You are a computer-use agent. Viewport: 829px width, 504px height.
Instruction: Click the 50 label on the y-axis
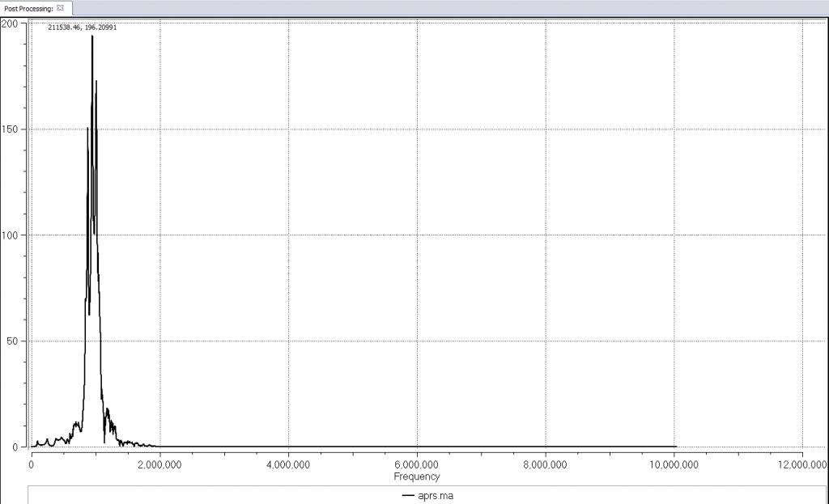pos(13,341)
